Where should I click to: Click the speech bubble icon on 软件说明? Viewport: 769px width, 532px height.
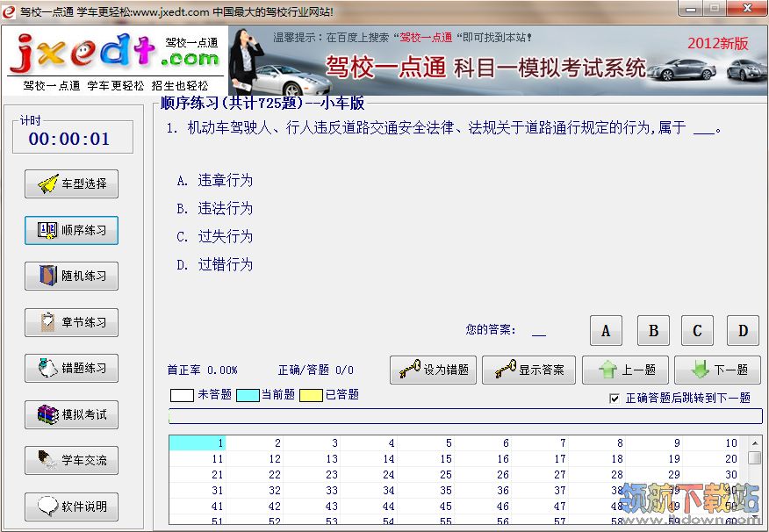pyautogui.click(x=48, y=506)
